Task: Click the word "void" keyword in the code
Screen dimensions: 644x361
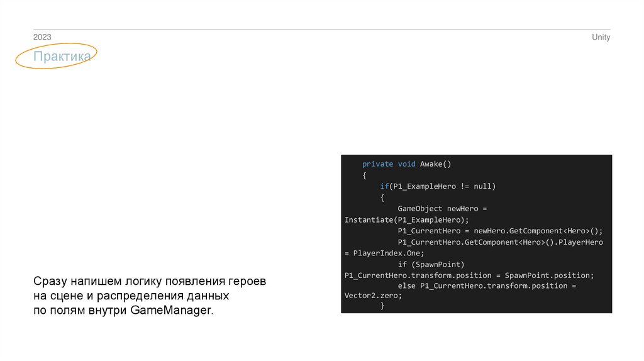Action: (x=406, y=164)
